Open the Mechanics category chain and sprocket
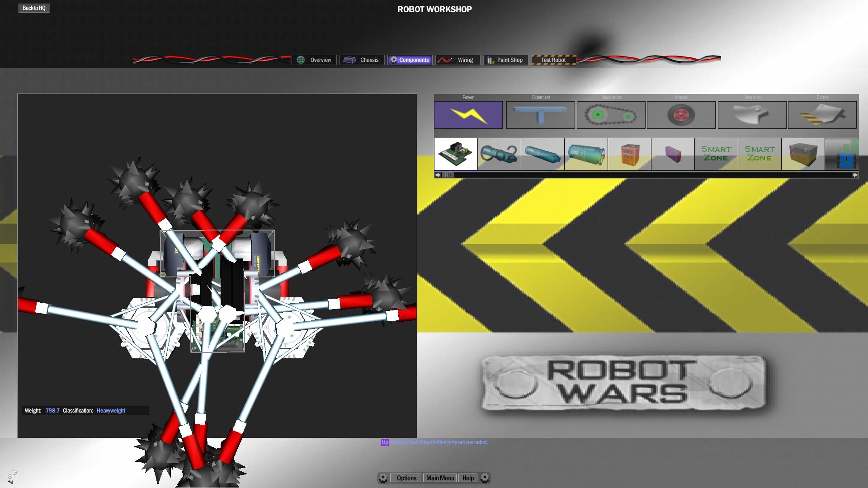The image size is (868, 488). point(611,115)
